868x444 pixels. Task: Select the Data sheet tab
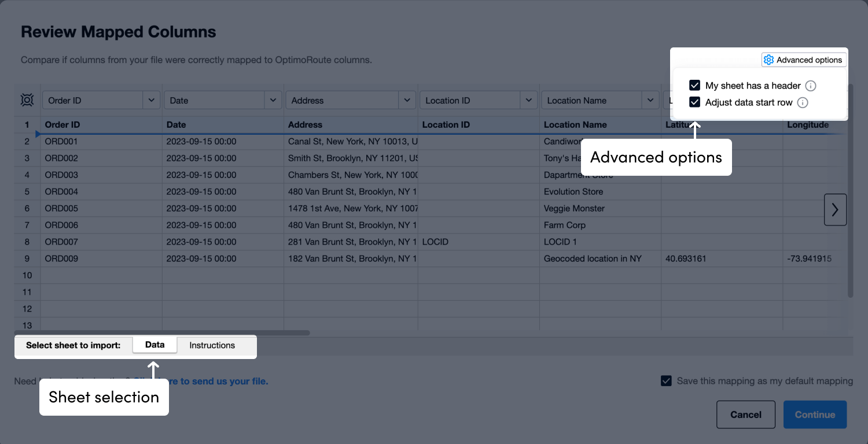(155, 344)
